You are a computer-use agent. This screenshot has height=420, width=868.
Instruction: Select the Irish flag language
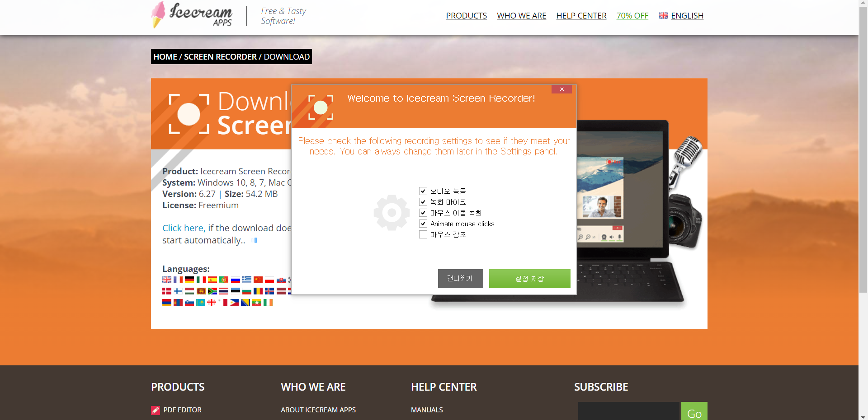(268, 302)
